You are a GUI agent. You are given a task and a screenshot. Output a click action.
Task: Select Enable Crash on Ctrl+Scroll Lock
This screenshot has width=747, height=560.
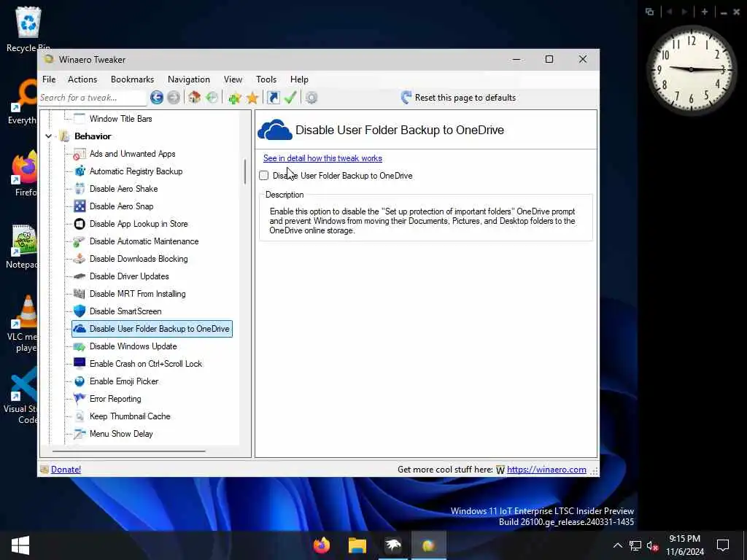pyautogui.click(x=146, y=364)
